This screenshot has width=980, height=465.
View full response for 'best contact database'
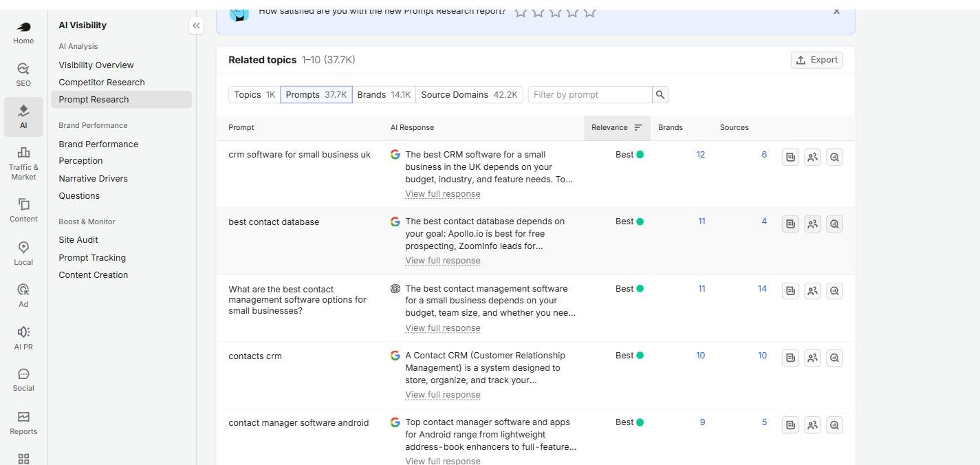click(443, 261)
